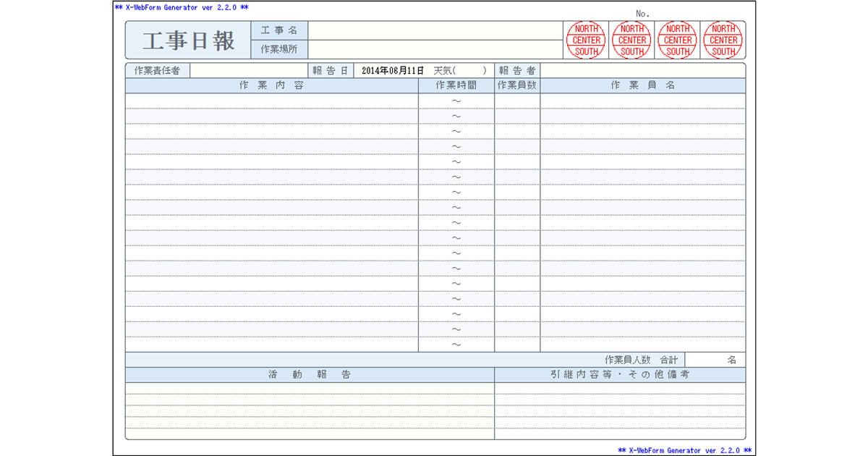The height and width of the screenshot is (456, 868).
Task: Click the second NORTH CENTER SOUTH stamp from left
Action: click(x=631, y=40)
